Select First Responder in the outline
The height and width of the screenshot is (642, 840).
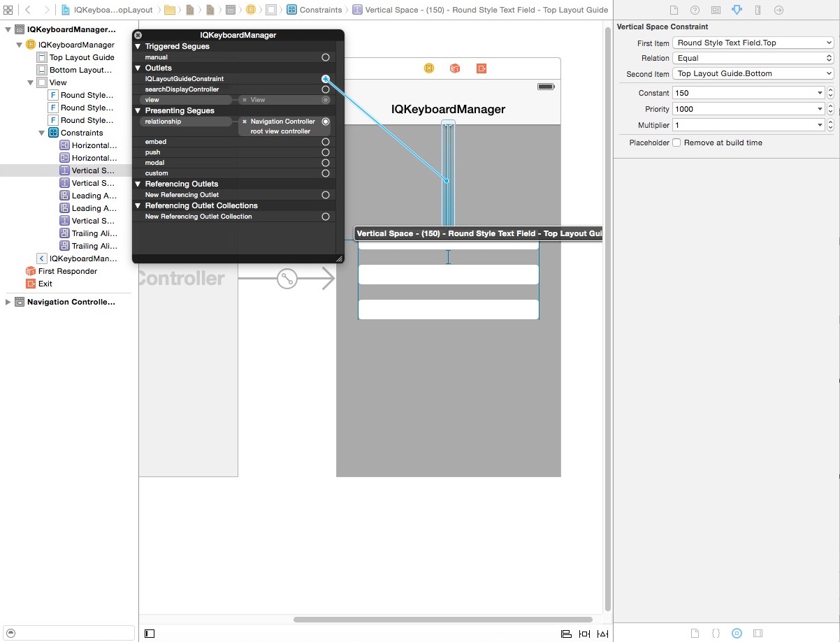click(x=67, y=271)
